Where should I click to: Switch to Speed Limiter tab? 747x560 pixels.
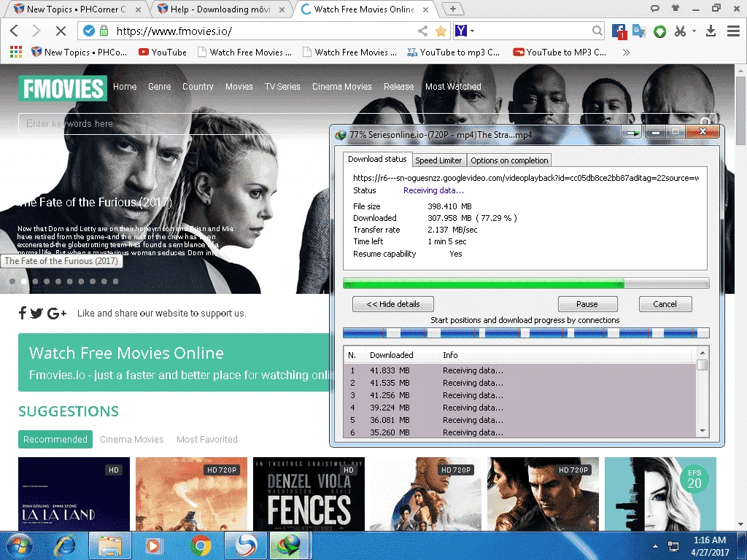438,160
